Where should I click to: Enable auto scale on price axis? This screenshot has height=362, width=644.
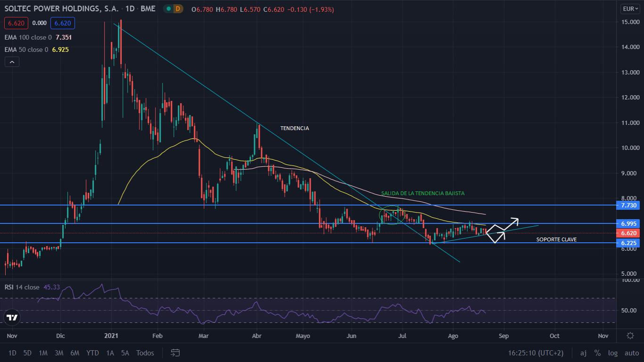coord(631,353)
